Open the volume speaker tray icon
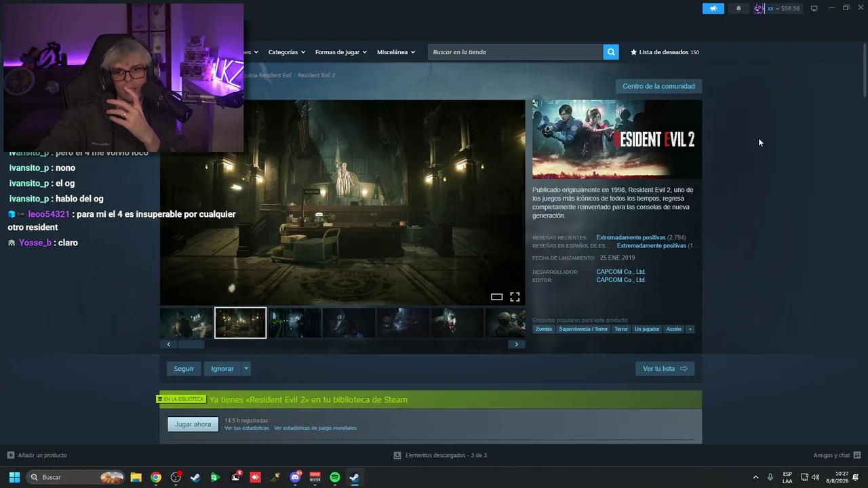This screenshot has height=488, width=868. [815, 477]
